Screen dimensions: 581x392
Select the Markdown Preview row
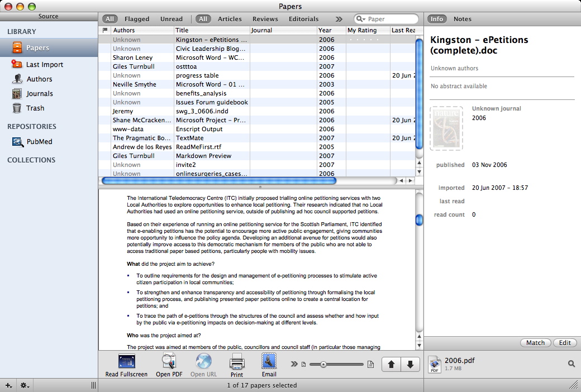pos(257,156)
